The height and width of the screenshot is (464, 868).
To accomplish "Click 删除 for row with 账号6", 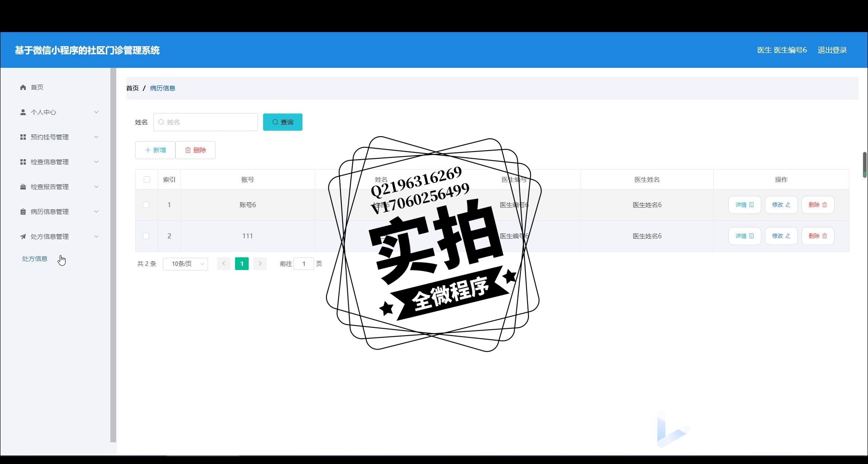I will [x=818, y=205].
